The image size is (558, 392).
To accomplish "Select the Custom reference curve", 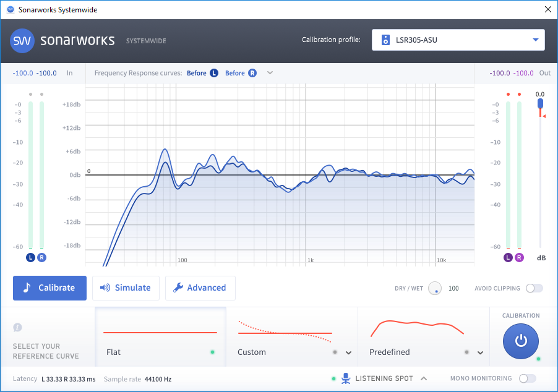I will click(x=292, y=337).
